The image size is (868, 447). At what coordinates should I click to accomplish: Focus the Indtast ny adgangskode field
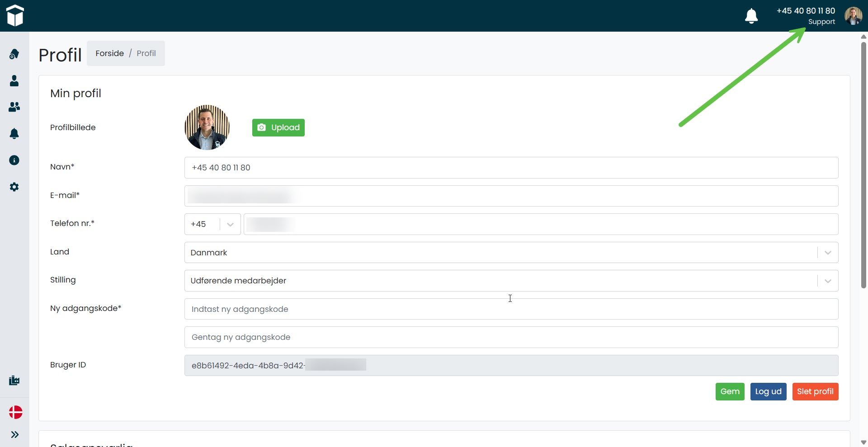pyautogui.click(x=511, y=309)
